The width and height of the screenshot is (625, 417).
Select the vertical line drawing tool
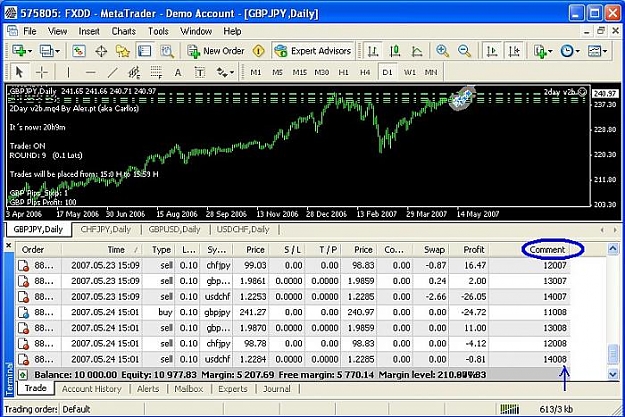(68, 73)
